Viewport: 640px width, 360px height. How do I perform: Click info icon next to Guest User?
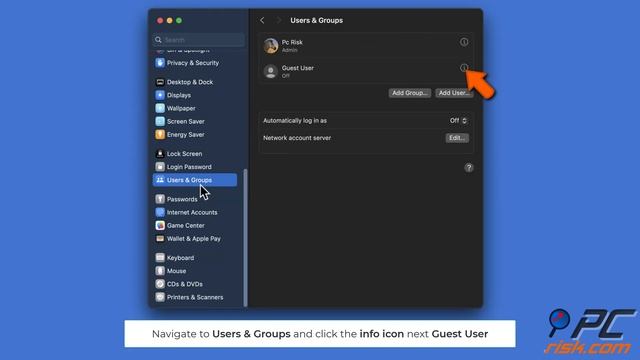[464, 68]
